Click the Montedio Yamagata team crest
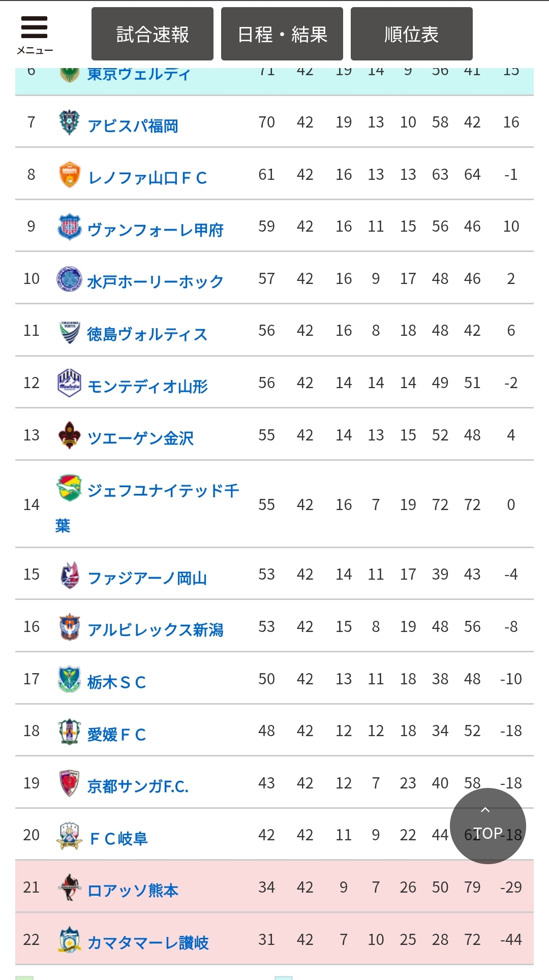This screenshot has width=549, height=980. [x=69, y=384]
